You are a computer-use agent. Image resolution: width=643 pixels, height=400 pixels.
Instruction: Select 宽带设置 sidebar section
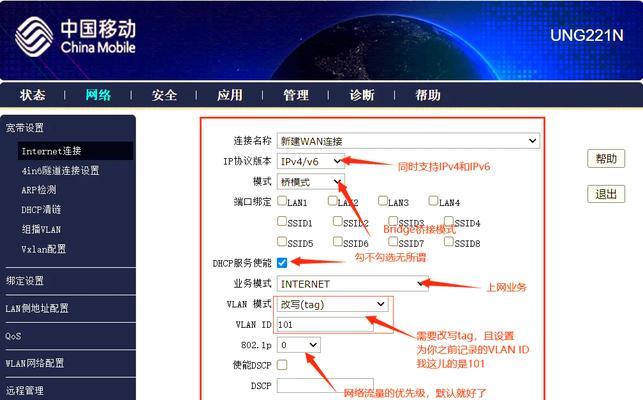coord(25,128)
